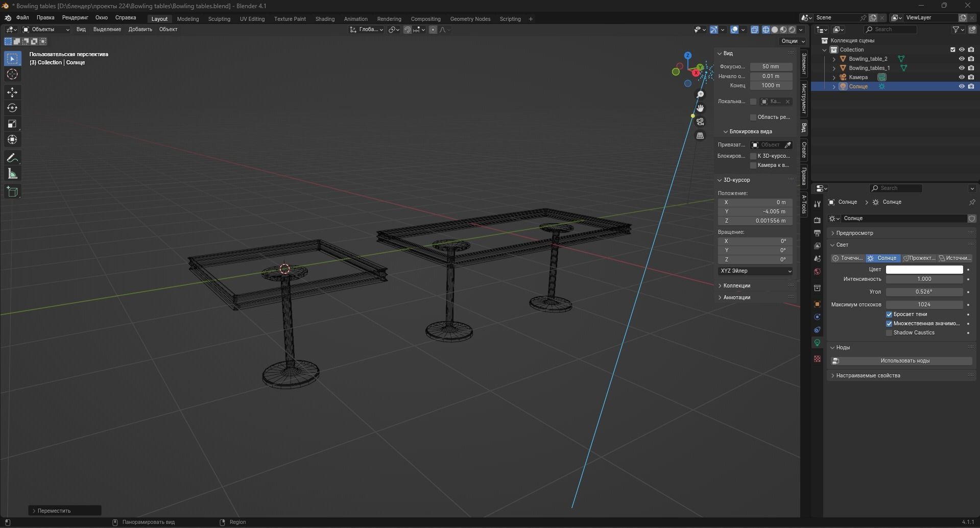Open Глоба... transform orientation dropdown
Viewport: 980px width, 528px height.
(x=367, y=30)
